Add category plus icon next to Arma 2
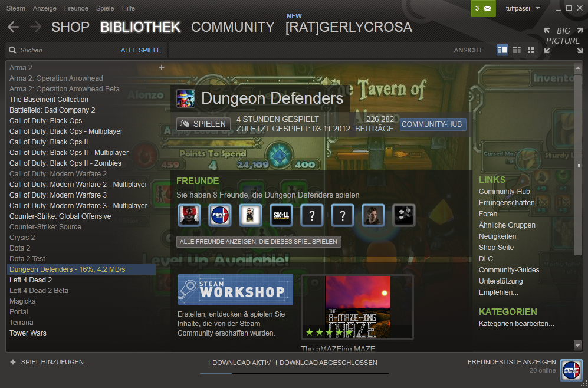This screenshot has height=388, width=588. point(162,67)
